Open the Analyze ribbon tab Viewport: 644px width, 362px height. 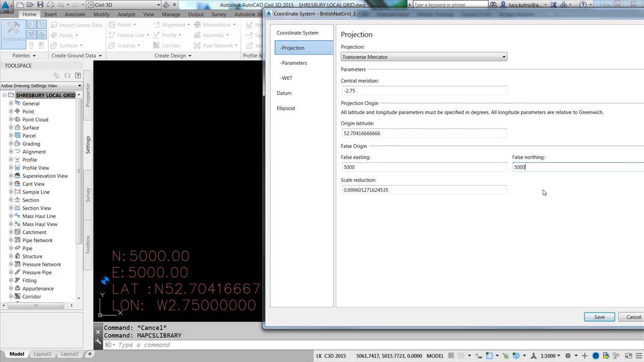point(126,14)
